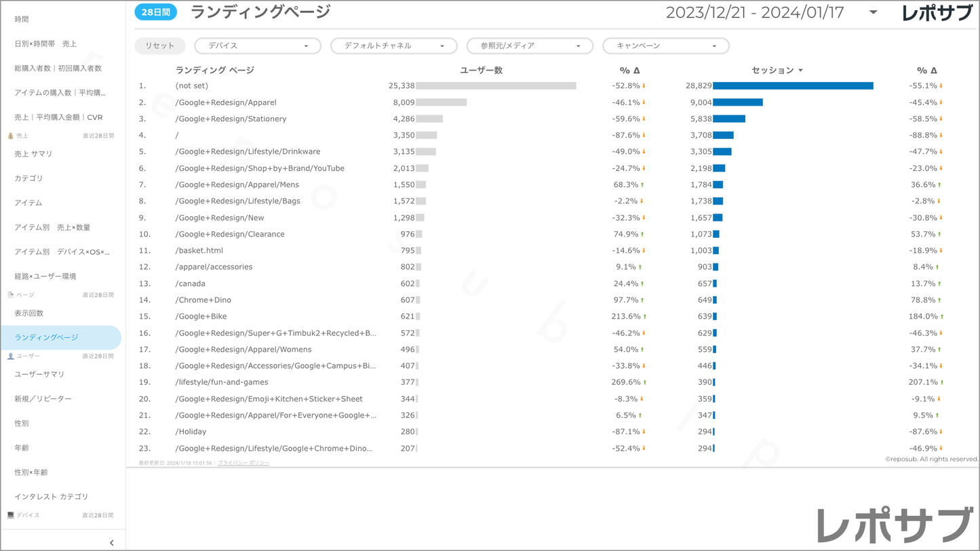The width and height of the screenshot is (980, 551).
Task: Open the 参照元/メディア filter dropdown
Action: click(530, 45)
